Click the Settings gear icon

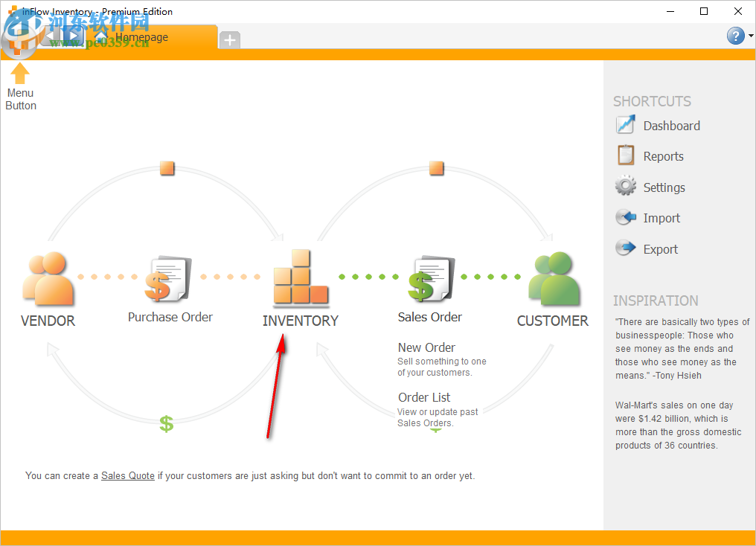[x=626, y=186]
